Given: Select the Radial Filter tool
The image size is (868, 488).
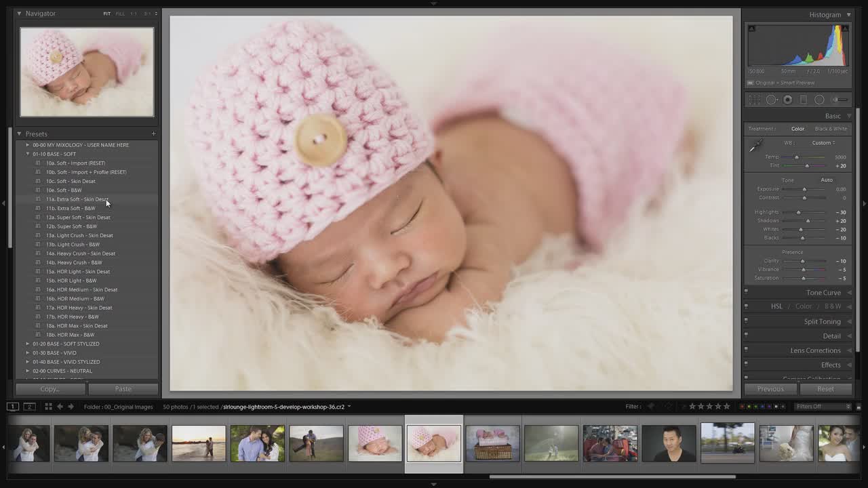Looking at the screenshot, I should [x=819, y=100].
